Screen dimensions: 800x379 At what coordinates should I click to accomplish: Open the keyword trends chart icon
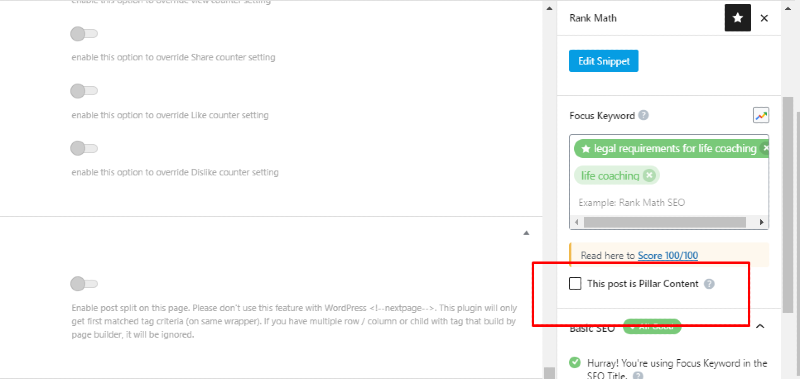click(x=761, y=116)
